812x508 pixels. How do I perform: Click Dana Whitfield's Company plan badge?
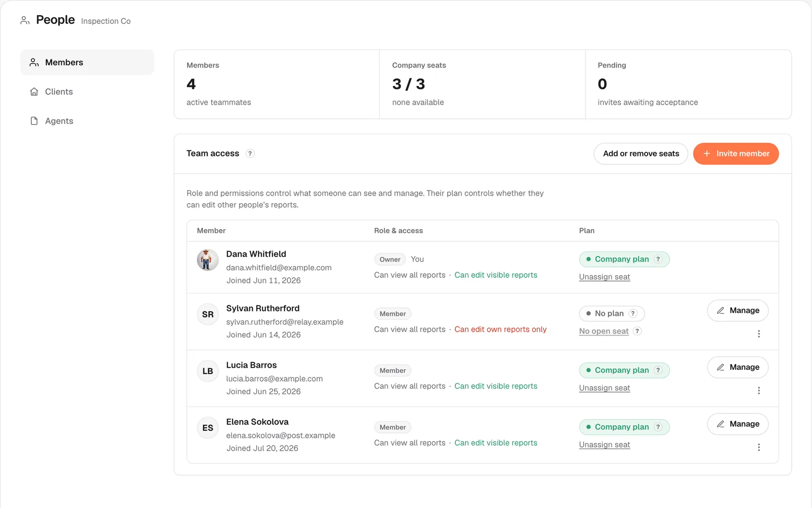tap(624, 259)
